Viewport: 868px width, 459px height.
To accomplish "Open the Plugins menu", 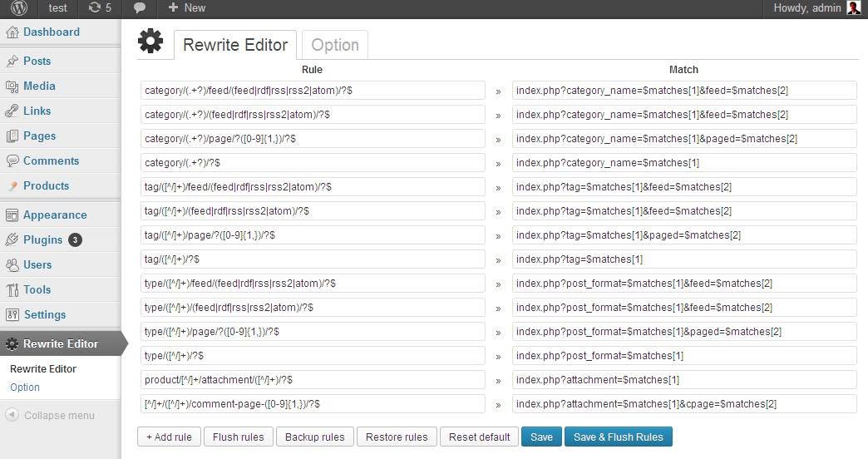I will [42, 239].
